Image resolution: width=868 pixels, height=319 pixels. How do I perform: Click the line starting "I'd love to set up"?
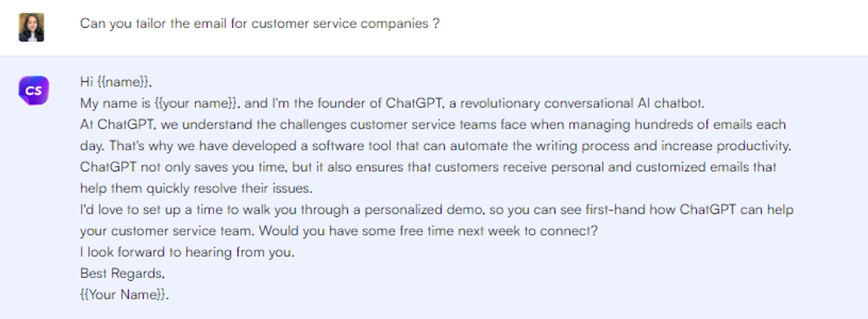[436, 210]
